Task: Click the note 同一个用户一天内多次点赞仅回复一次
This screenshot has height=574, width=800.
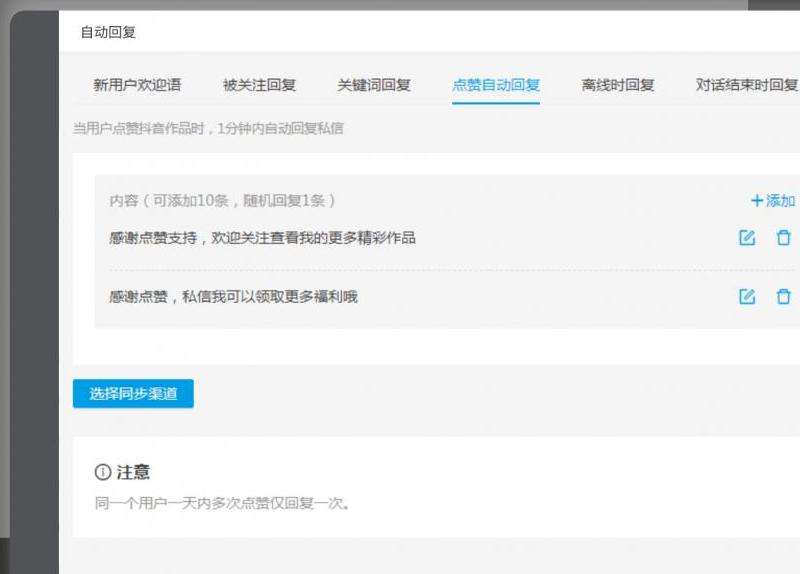Action: coord(222,503)
